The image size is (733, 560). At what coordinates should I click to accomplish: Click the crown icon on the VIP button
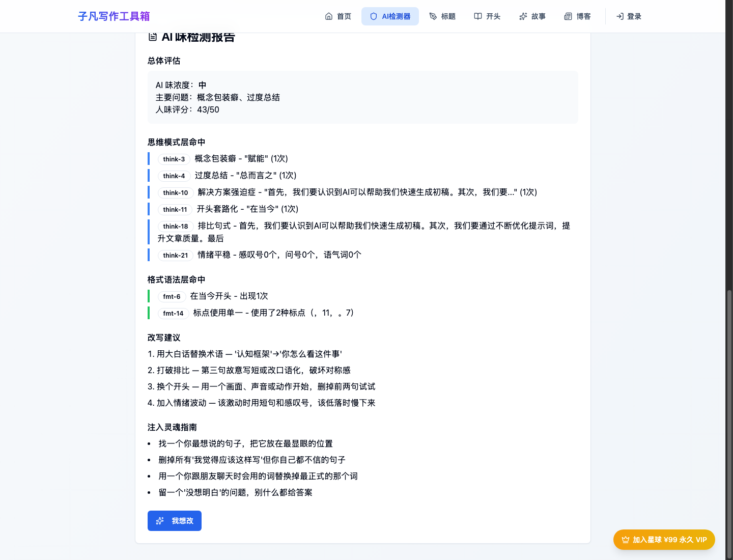click(626, 540)
